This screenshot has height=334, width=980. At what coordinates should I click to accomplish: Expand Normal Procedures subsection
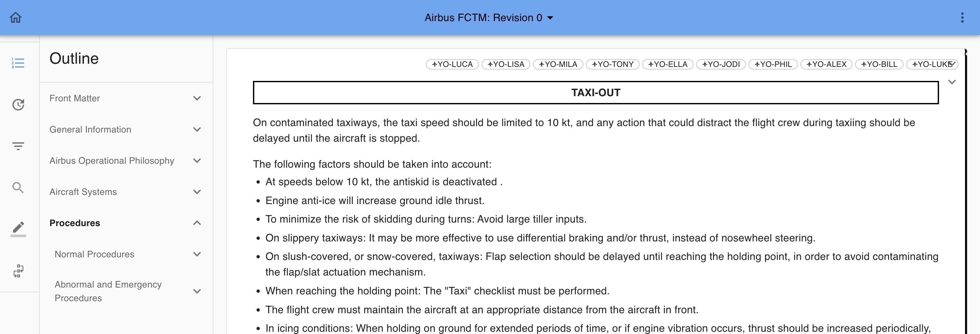click(x=197, y=254)
